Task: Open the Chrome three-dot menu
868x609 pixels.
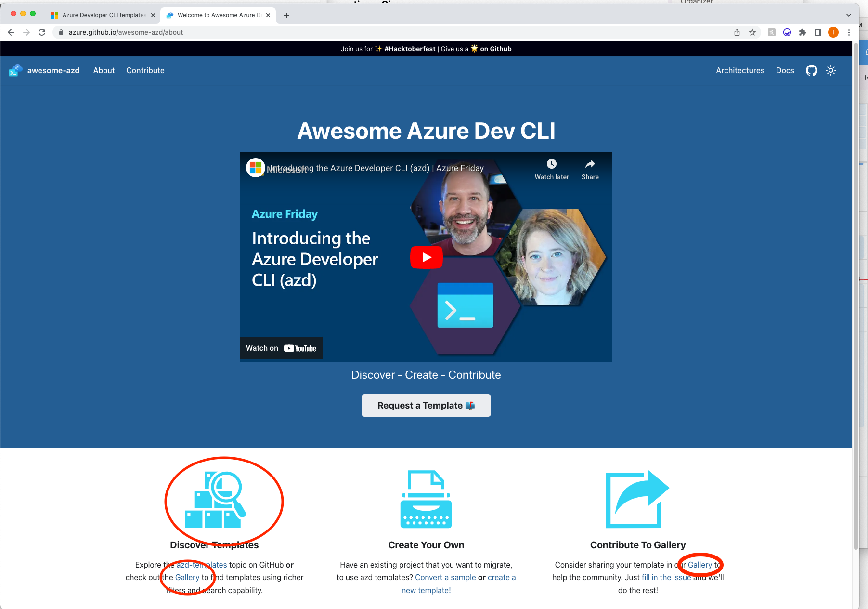Action: [849, 32]
